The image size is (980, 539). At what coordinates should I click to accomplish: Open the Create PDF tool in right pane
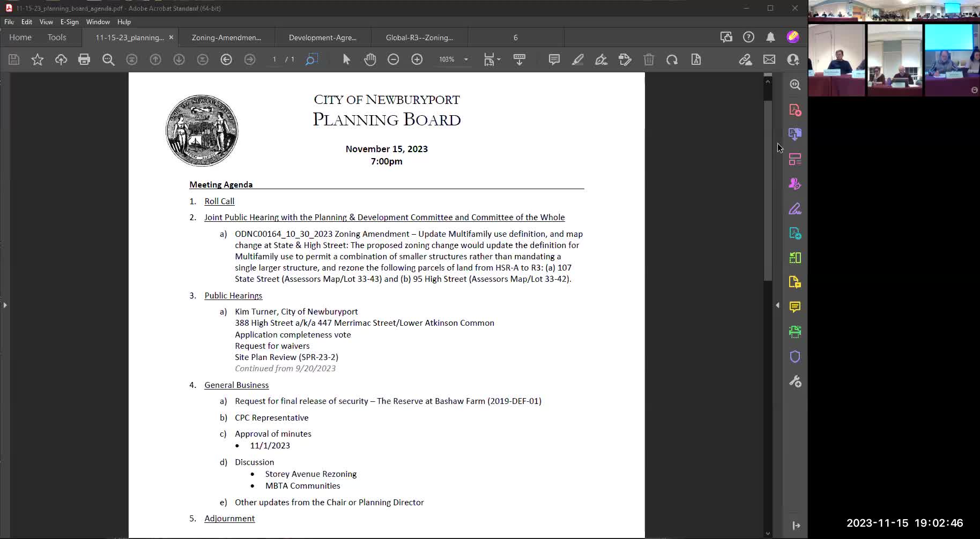click(795, 110)
